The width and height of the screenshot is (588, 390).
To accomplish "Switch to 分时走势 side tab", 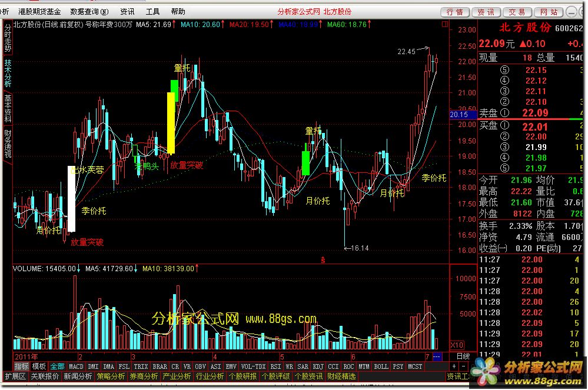I will click(8, 38).
